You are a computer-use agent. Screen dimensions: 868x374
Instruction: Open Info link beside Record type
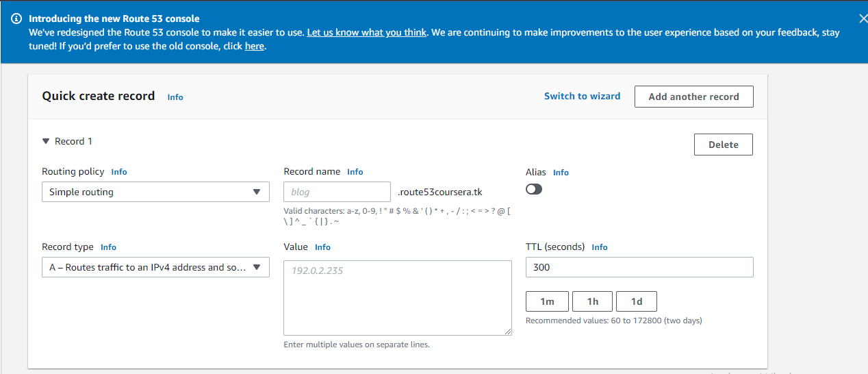[108, 247]
